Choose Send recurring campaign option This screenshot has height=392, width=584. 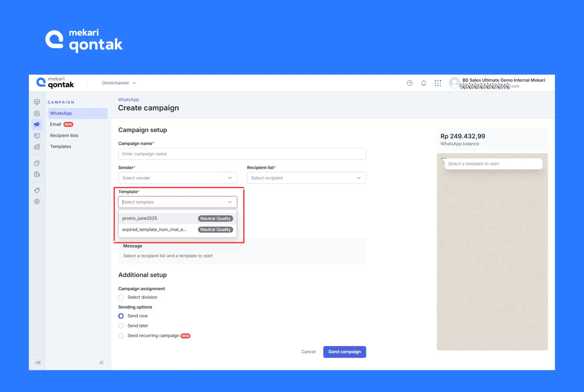pos(121,336)
